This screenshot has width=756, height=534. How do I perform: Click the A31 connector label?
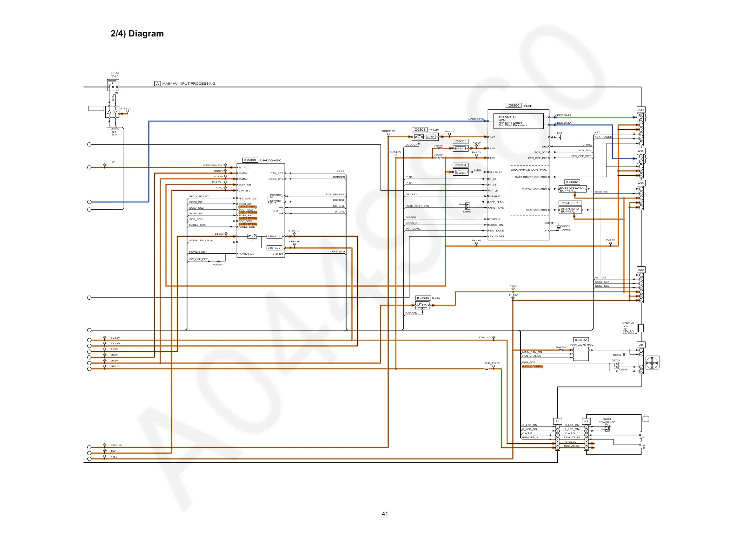coord(641,110)
